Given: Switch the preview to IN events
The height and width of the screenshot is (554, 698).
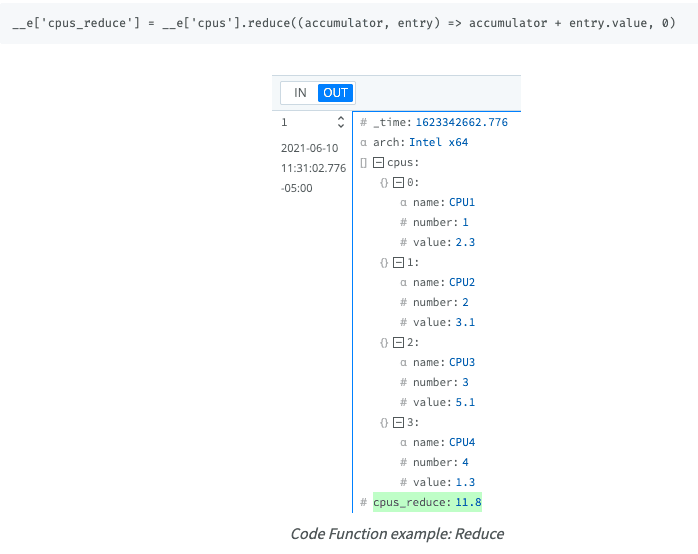Looking at the screenshot, I should click(x=299, y=93).
